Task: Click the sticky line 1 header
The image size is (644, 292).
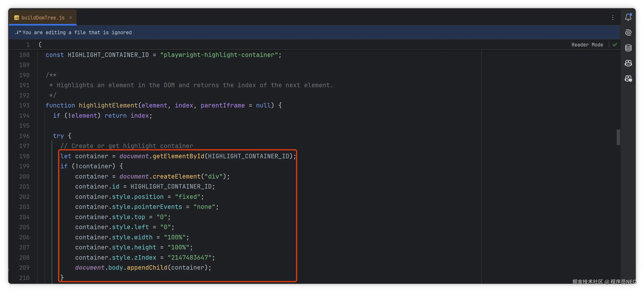Action: (x=40, y=44)
